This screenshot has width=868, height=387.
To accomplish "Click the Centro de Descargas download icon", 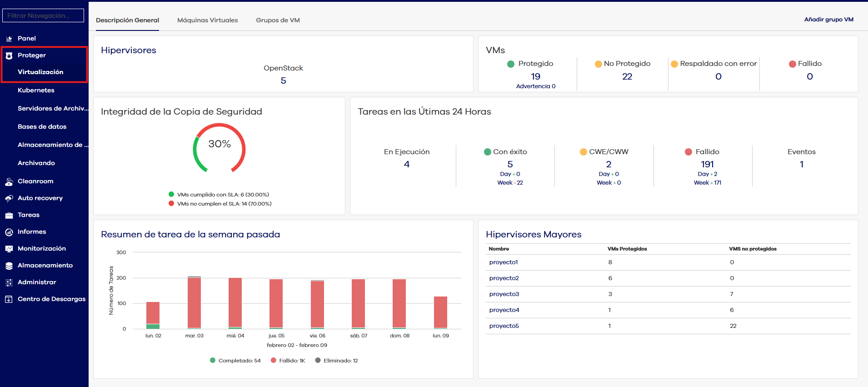I will click(x=9, y=299).
